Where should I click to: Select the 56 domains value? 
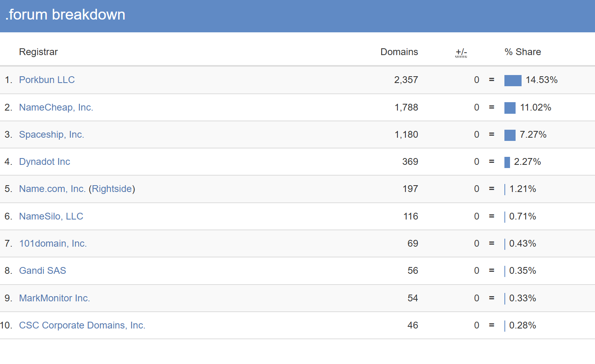tap(413, 271)
